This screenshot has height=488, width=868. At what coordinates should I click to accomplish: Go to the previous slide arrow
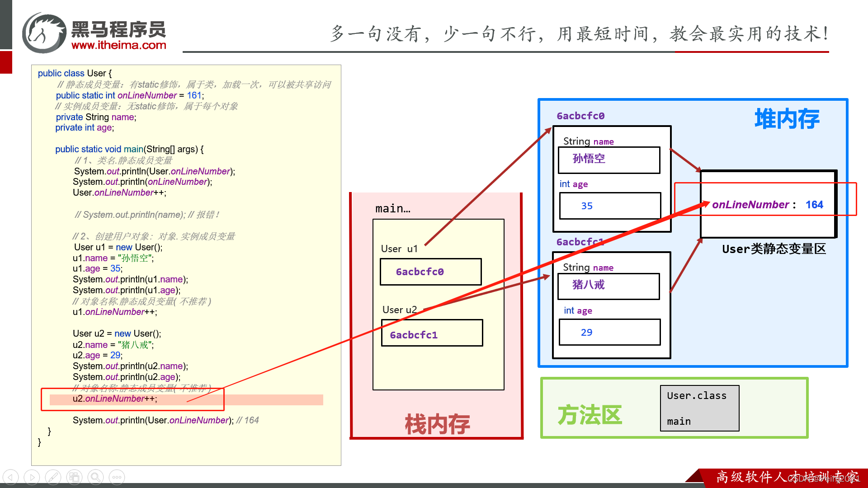pos(10,477)
